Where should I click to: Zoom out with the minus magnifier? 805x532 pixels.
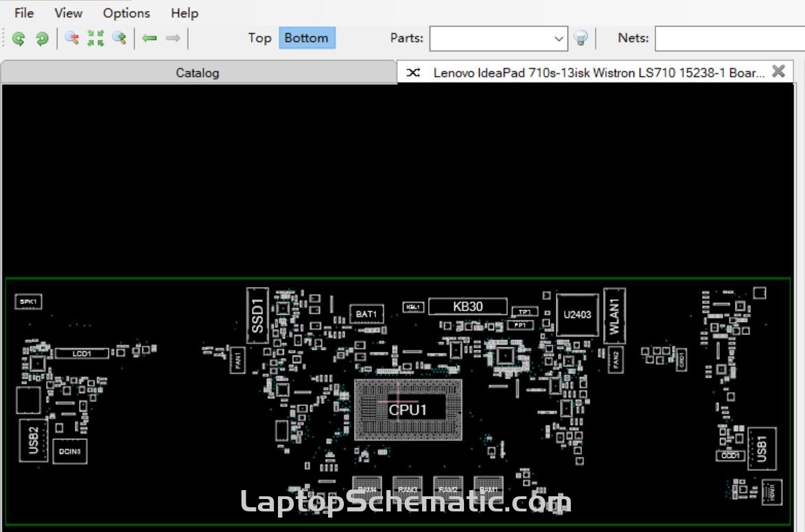(72, 38)
